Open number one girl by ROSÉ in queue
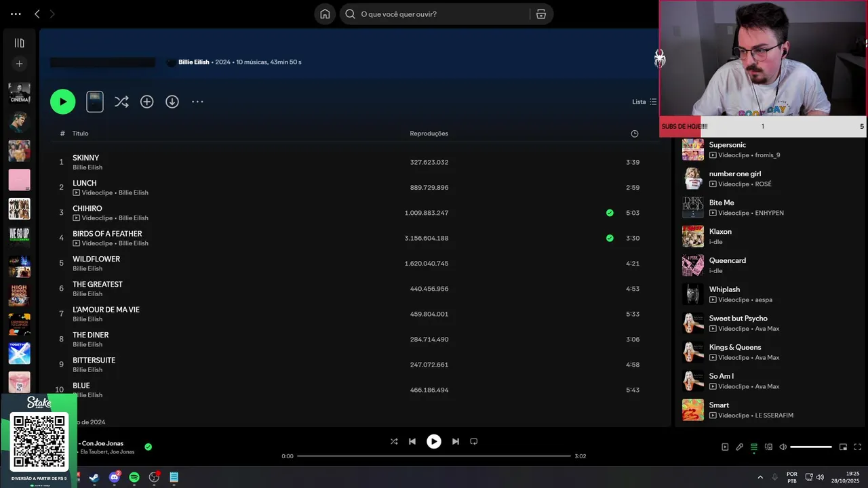868x488 pixels. [735, 174]
